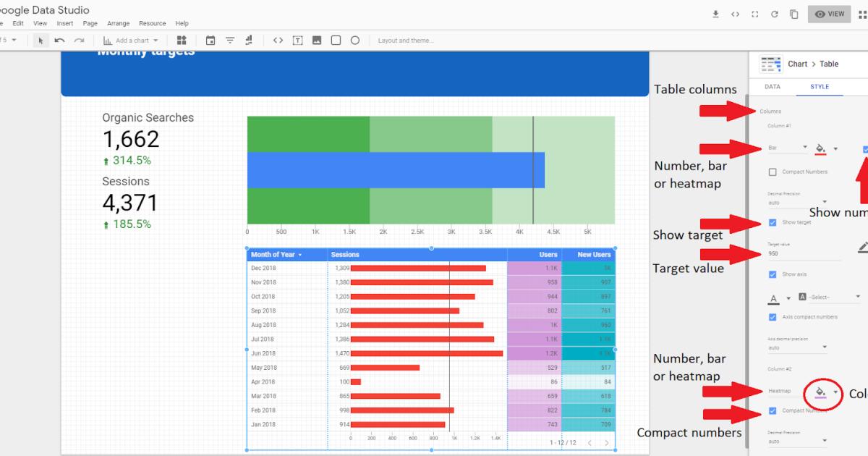Open Column #1 Decimal Precision dropdown
Viewport: 868px width, 456px height.
[798, 203]
